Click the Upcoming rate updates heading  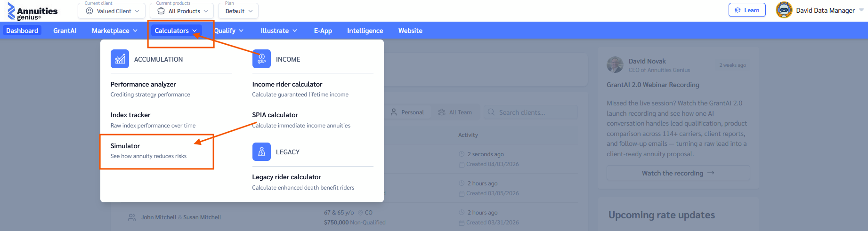point(662,215)
